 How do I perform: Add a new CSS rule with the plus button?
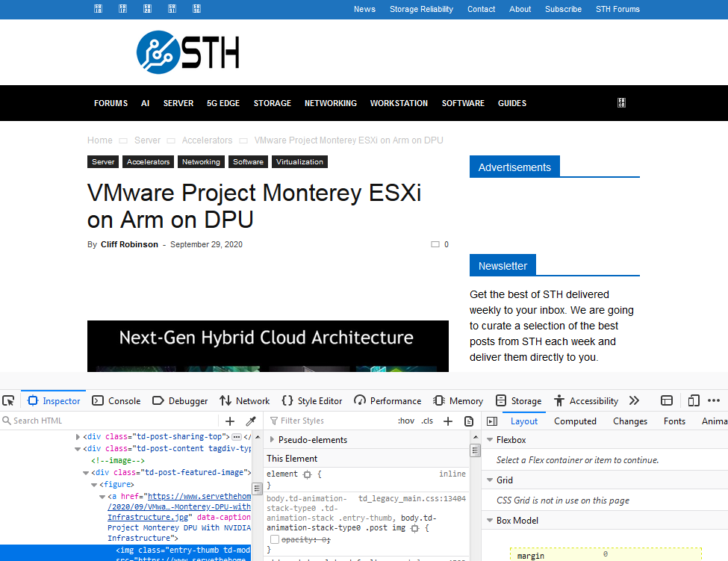pos(448,421)
